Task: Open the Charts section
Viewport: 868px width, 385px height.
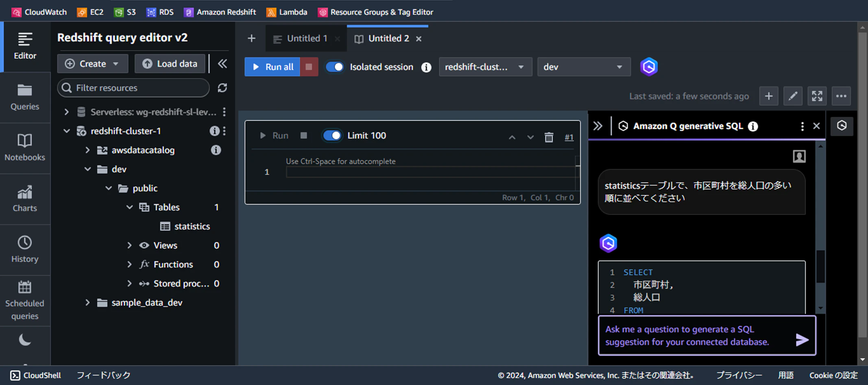Action: tap(25, 199)
